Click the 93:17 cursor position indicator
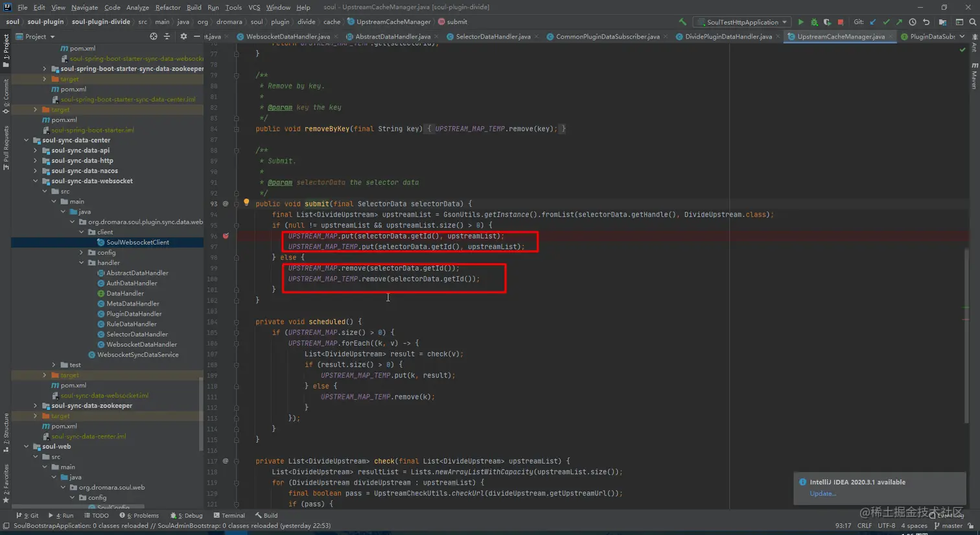The height and width of the screenshot is (535, 980). click(x=843, y=526)
